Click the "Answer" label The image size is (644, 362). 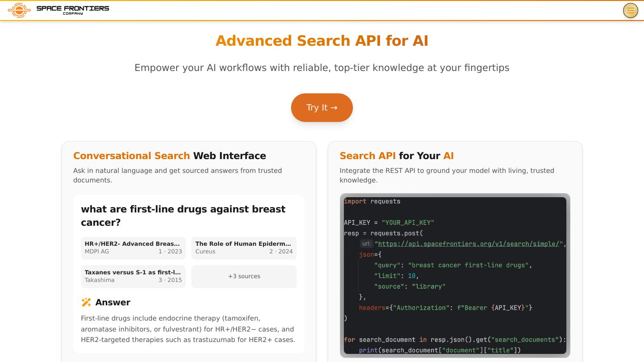(x=113, y=302)
